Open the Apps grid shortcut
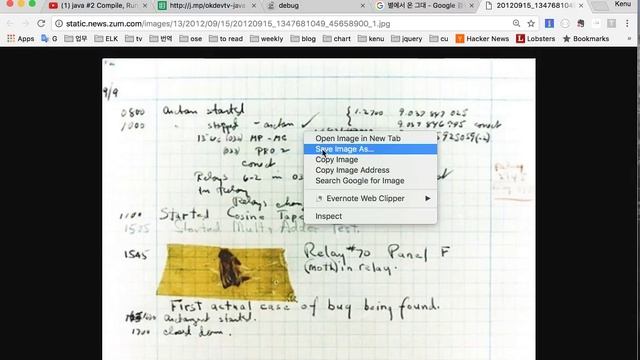Image resolution: width=640 pixels, height=360 pixels. click(20, 39)
